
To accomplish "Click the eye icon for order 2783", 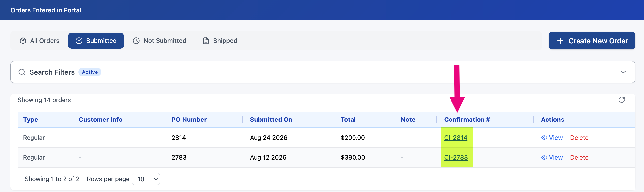I will click(544, 158).
